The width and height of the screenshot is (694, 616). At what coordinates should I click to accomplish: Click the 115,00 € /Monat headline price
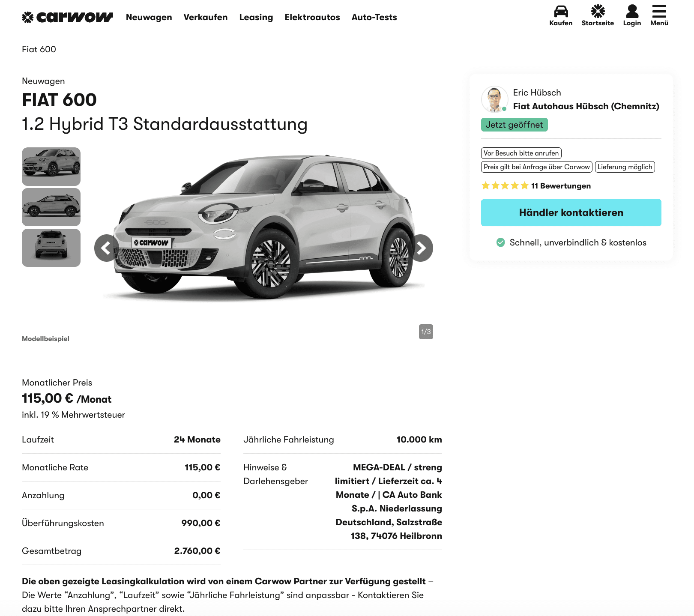[x=66, y=398]
